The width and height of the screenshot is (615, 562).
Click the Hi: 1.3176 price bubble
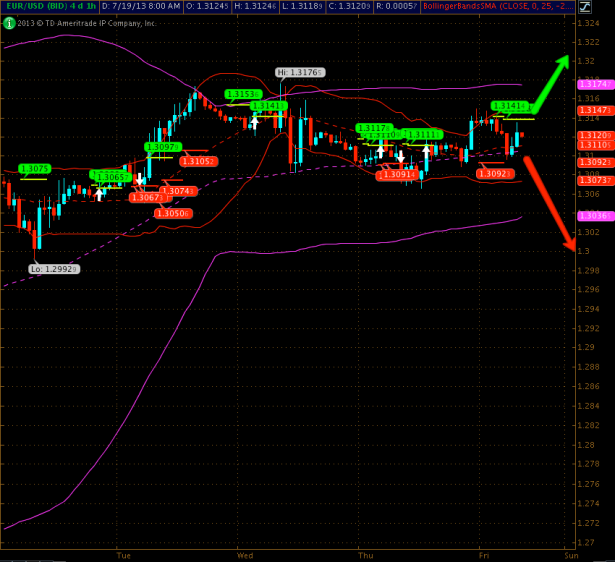(x=299, y=72)
